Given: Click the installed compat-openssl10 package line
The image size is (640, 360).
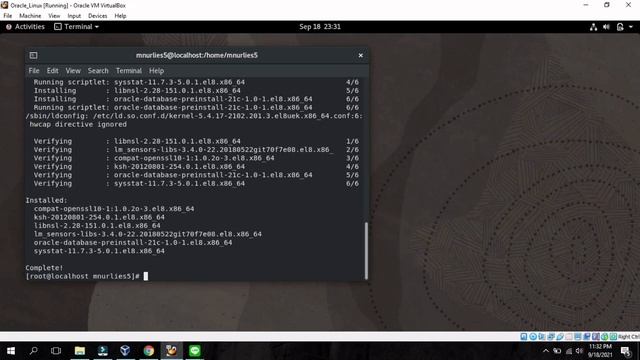Looking at the screenshot, I should (114, 209).
